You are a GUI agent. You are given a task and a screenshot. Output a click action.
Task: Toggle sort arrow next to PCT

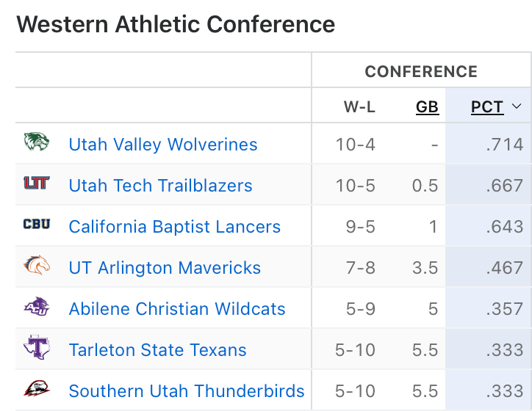[x=516, y=107]
